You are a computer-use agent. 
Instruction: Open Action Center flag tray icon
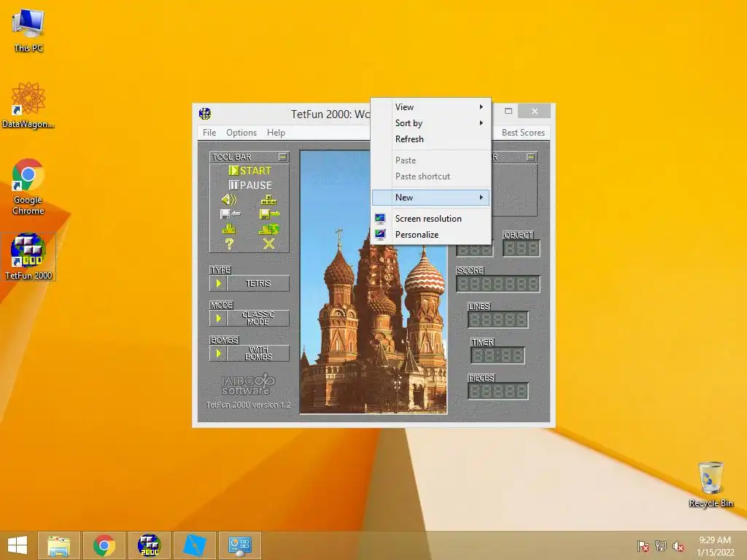643,545
